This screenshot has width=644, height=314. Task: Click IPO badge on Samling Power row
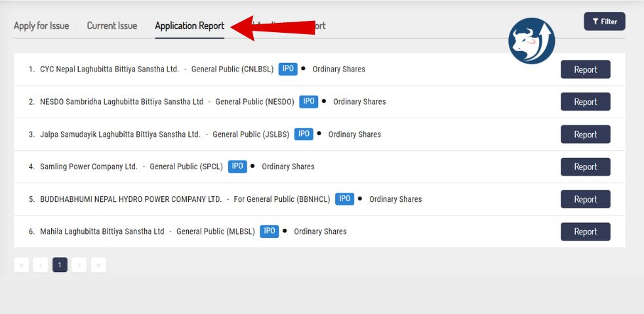[x=237, y=167]
